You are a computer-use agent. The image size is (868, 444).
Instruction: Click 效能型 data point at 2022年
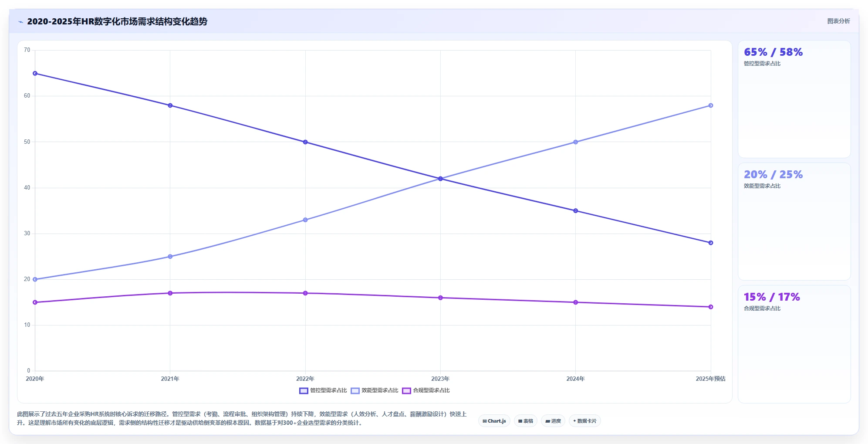(x=305, y=220)
